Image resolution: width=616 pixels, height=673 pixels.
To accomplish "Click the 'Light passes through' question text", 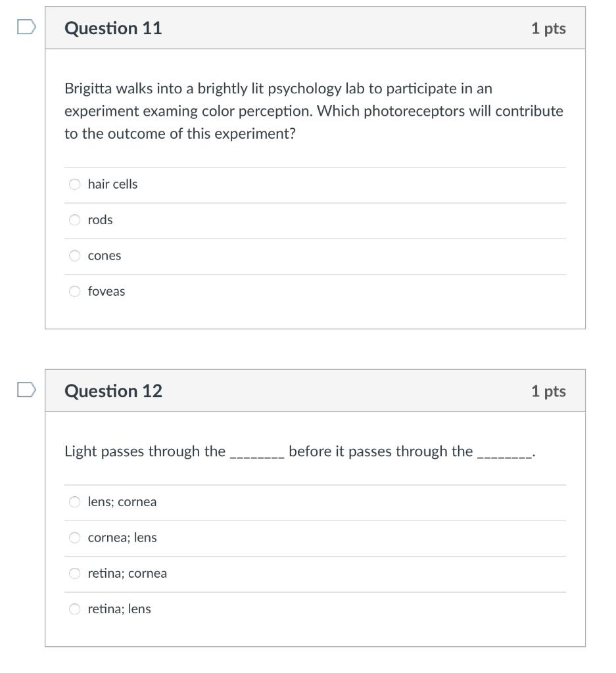I will tap(300, 452).
